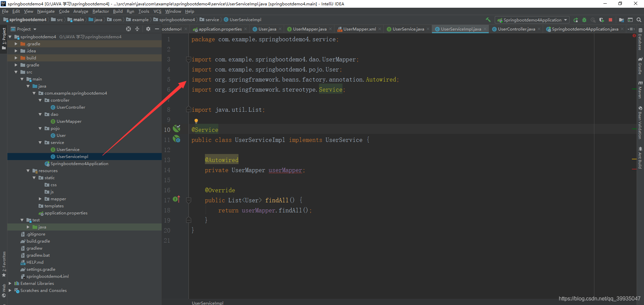
Task: Expand the build folder
Action: 16,58
